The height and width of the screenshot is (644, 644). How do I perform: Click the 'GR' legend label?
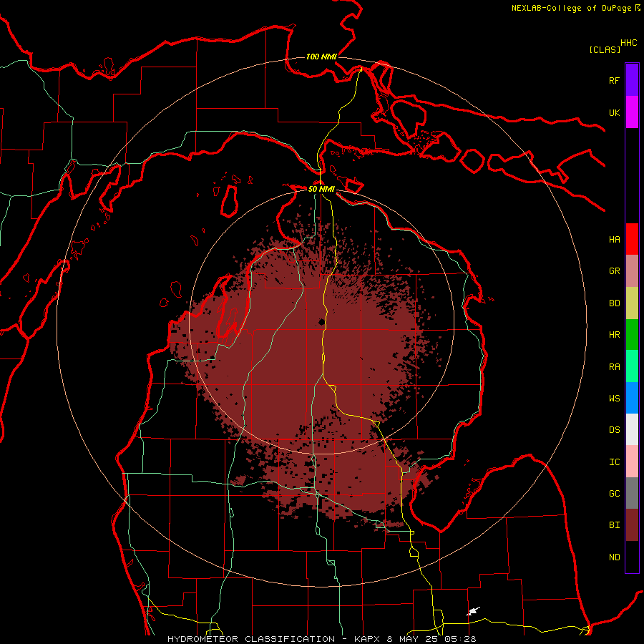[x=614, y=271]
